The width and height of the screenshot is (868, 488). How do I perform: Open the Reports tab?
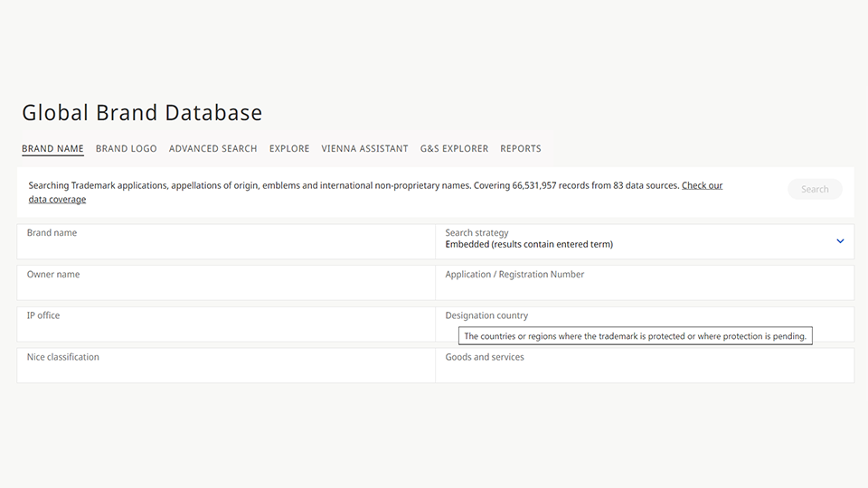pyautogui.click(x=521, y=148)
